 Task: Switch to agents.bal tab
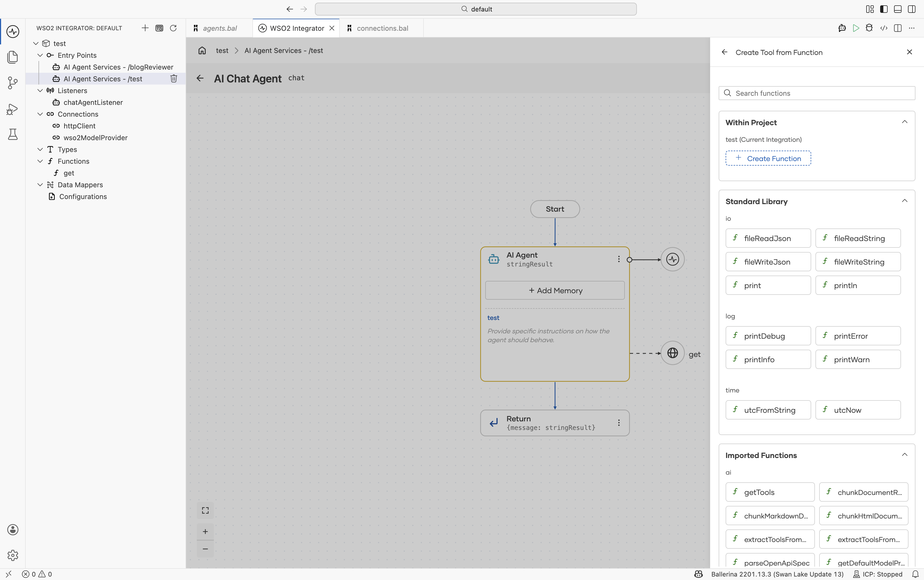click(x=220, y=28)
